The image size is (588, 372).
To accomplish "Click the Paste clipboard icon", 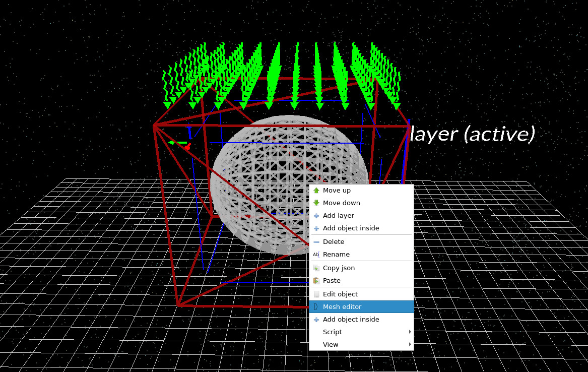I will click(316, 280).
